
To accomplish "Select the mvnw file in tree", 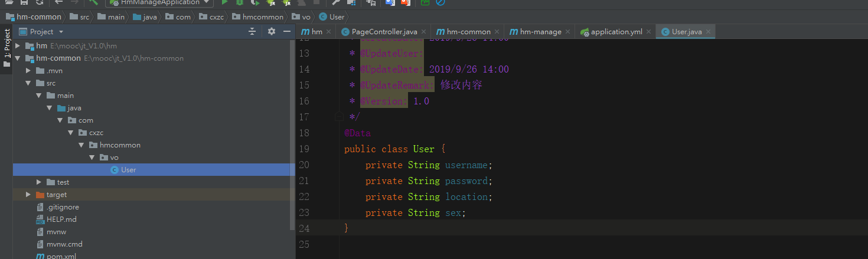I will [56, 232].
